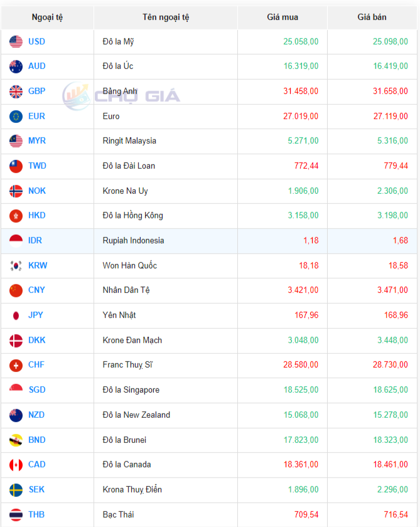Open the IDR currency link
The image size is (420, 527).
point(35,240)
